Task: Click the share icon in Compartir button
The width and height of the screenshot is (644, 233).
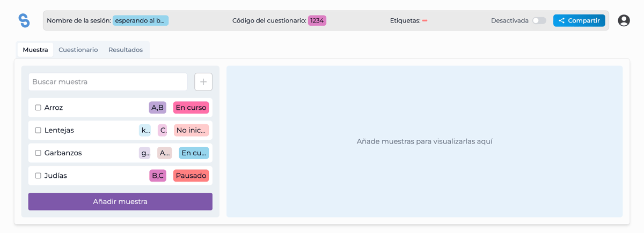Action: pyautogui.click(x=561, y=20)
